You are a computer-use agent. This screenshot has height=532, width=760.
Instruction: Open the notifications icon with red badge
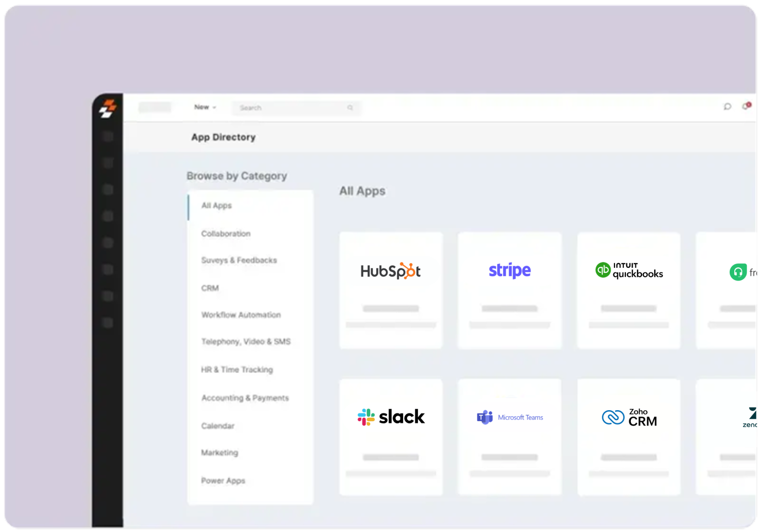[746, 106]
